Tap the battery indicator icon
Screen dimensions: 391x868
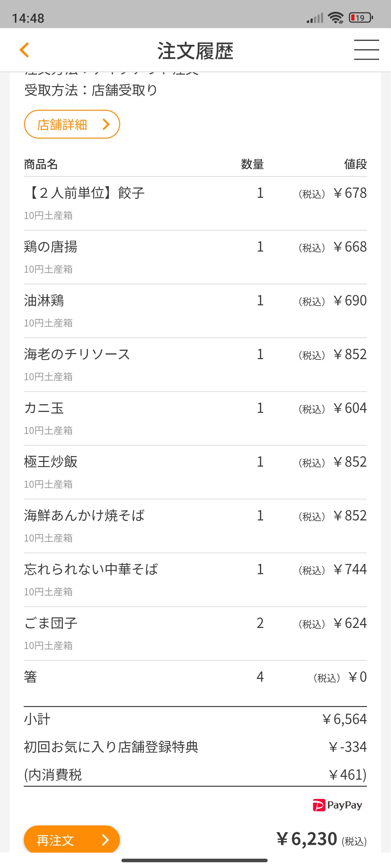click(x=361, y=17)
